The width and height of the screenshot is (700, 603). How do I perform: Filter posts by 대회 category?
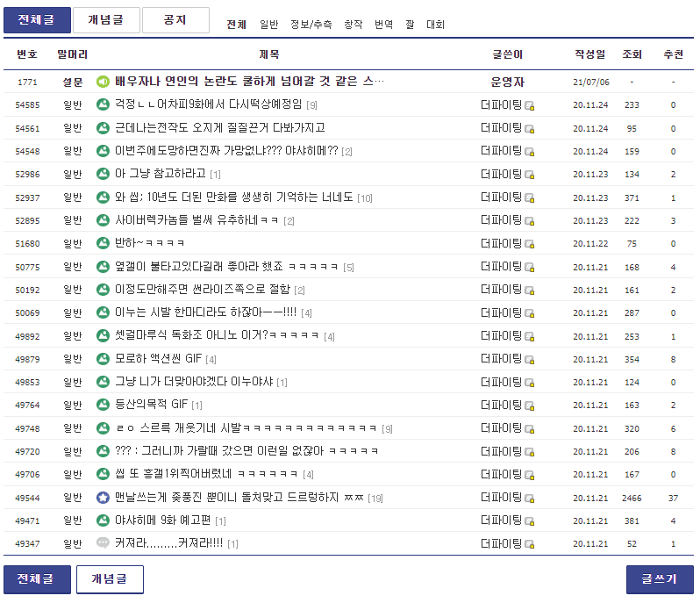point(435,25)
